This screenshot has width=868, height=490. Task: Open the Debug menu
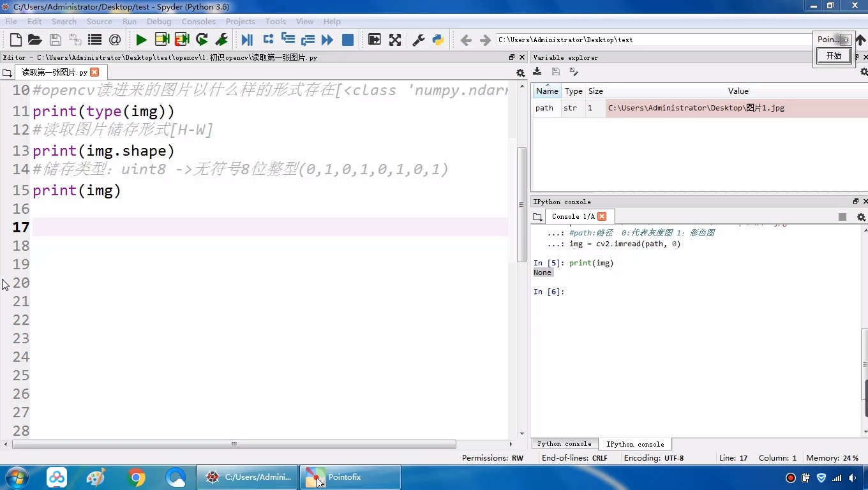pyautogui.click(x=158, y=21)
